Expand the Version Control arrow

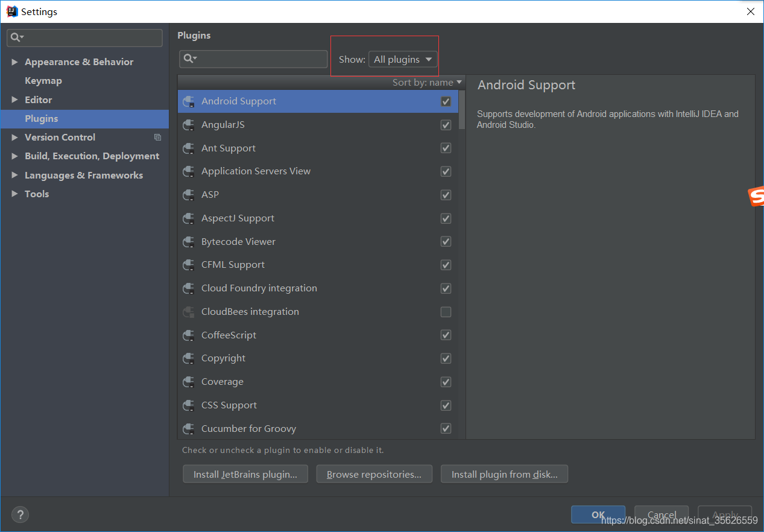pyautogui.click(x=14, y=138)
